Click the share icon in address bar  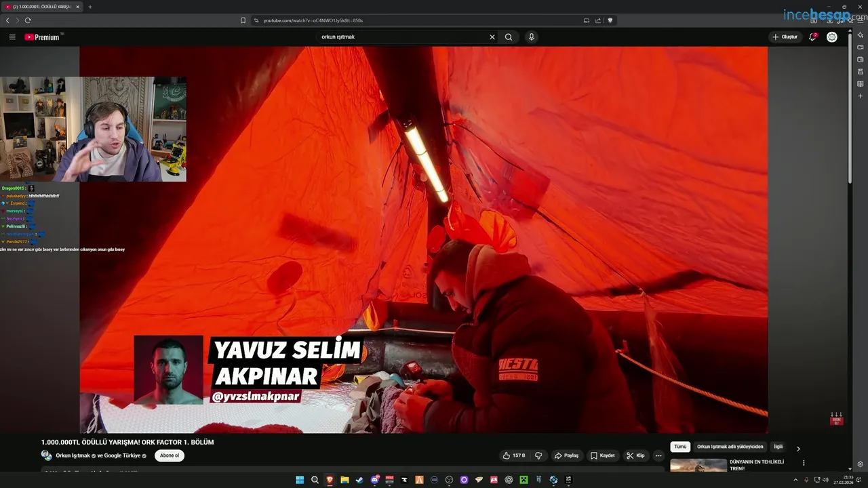598,20
